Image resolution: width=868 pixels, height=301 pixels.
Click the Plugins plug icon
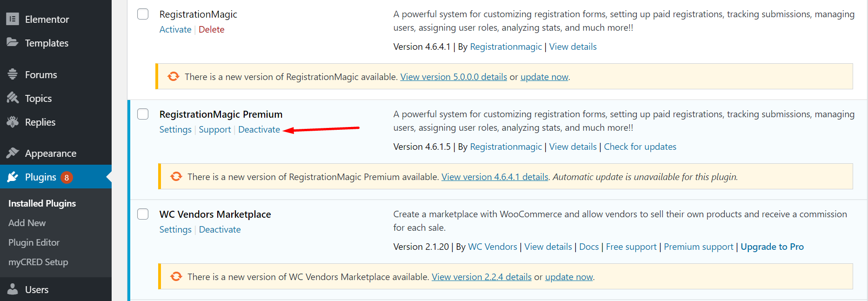13,177
